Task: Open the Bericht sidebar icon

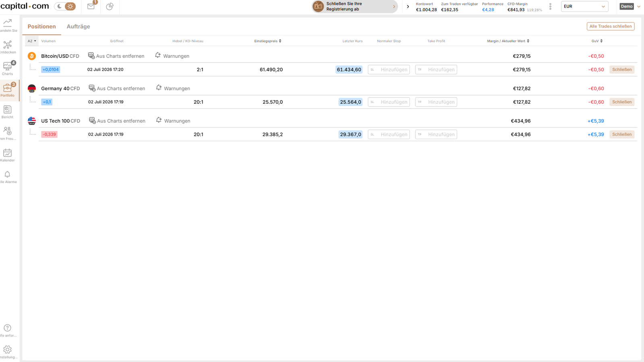Action: [8, 109]
